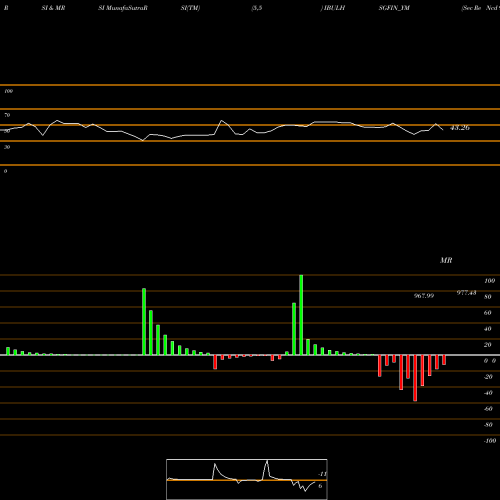Click the 'SI MunafaSutraR' header text

(x=123, y=8)
